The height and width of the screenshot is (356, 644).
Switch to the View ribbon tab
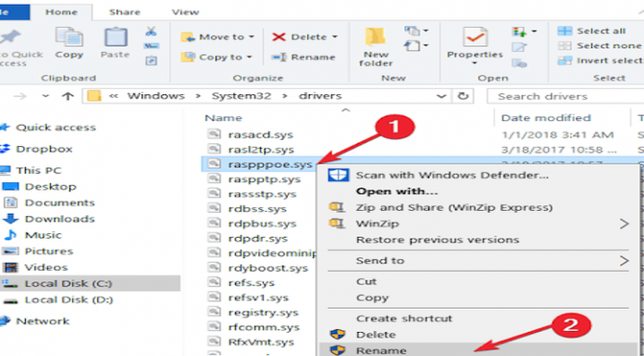pyautogui.click(x=185, y=12)
